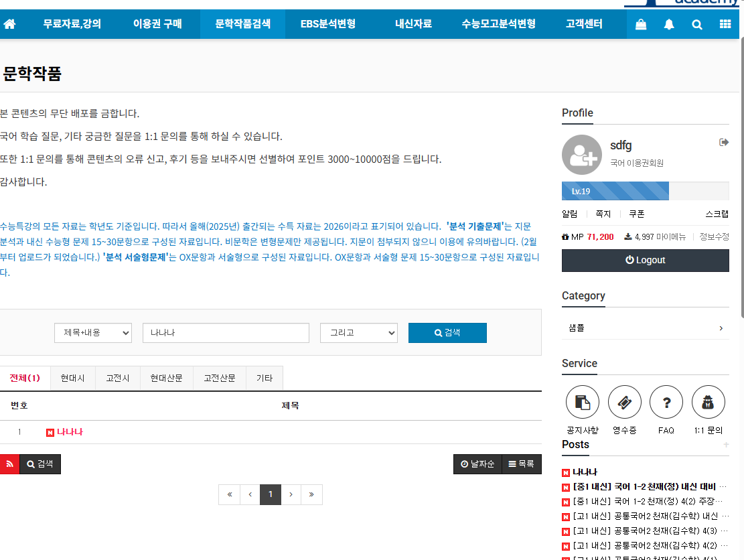744x560 pixels.
Task: Open notifications bell icon
Action: [x=669, y=24]
